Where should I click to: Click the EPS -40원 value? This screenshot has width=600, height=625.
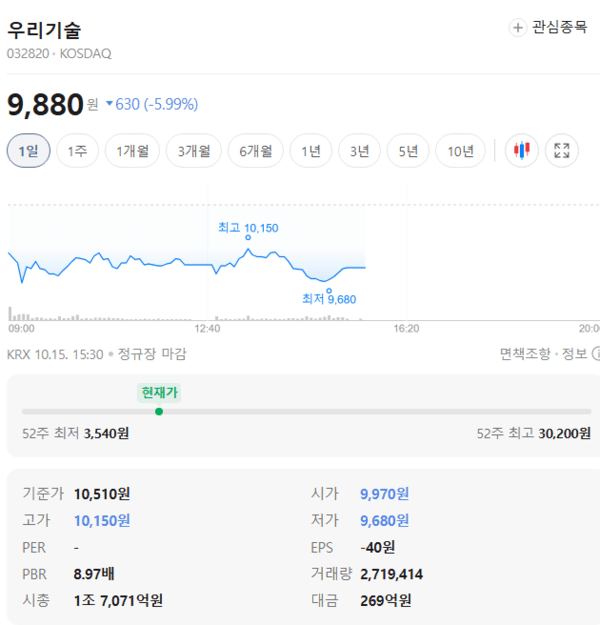(x=378, y=547)
